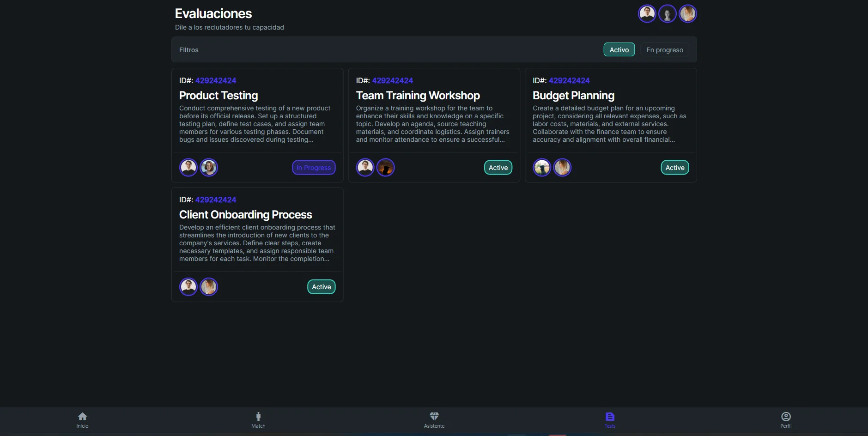Open the Client Onboarding Process card title
The image size is (868, 436).
click(245, 215)
